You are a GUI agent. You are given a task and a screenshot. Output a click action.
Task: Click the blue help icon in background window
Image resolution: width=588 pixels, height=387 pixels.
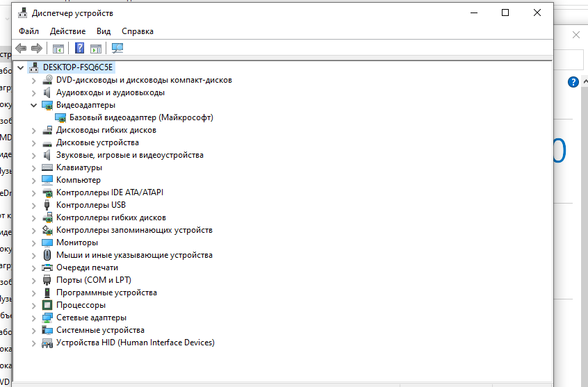pyautogui.click(x=573, y=82)
